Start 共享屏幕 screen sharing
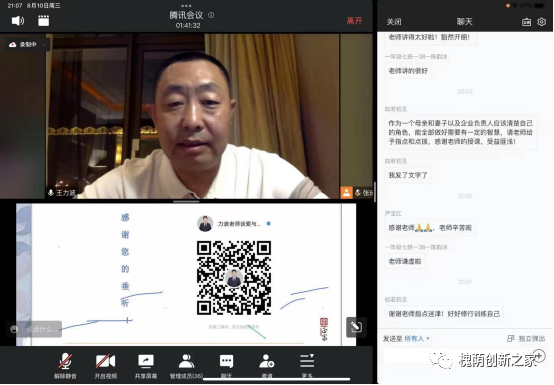The width and height of the screenshot is (554, 385). 146,366
